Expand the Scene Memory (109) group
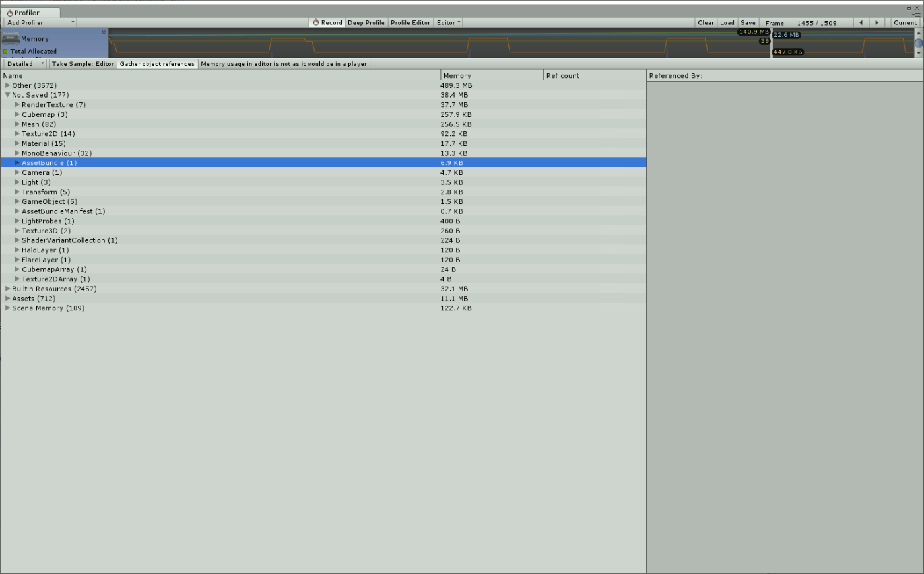 (x=7, y=308)
